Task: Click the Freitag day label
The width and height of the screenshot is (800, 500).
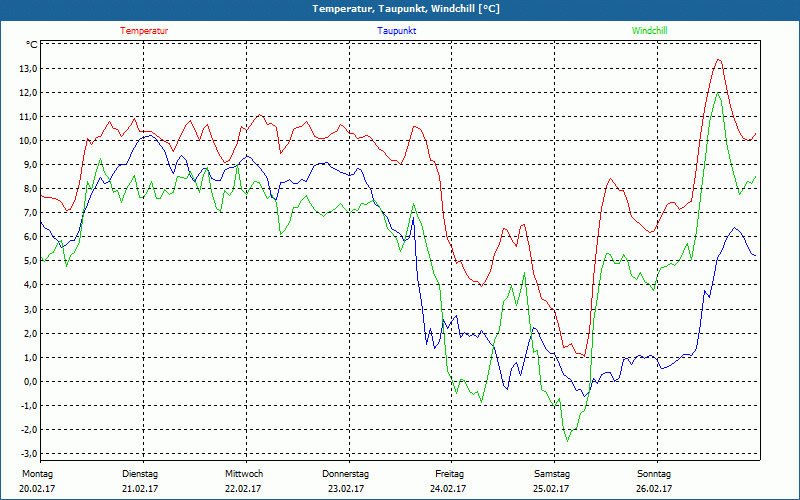Action: tap(449, 474)
